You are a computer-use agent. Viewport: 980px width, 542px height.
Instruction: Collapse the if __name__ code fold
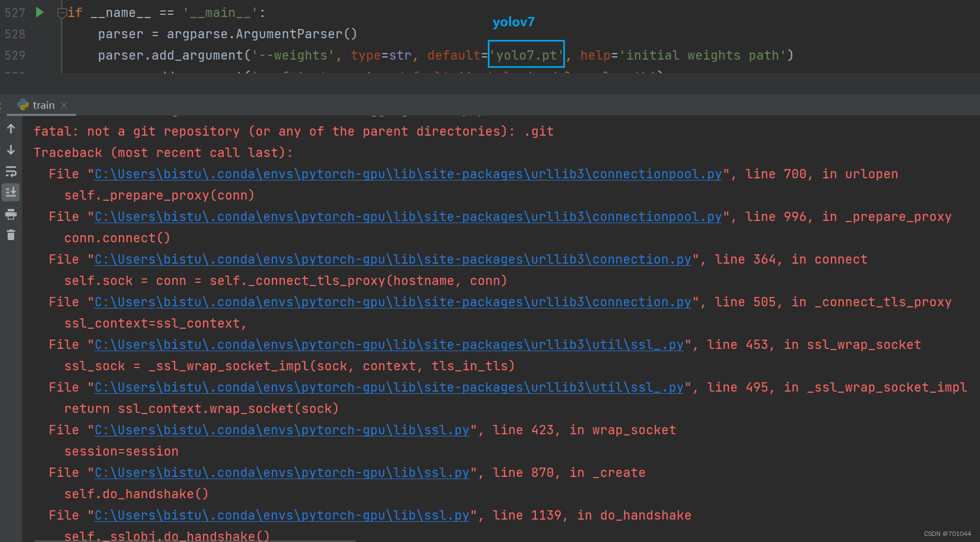(62, 13)
